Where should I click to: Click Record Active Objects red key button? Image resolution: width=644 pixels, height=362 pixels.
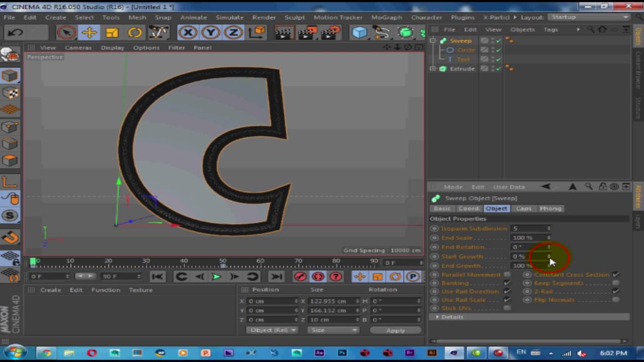pos(300,277)
